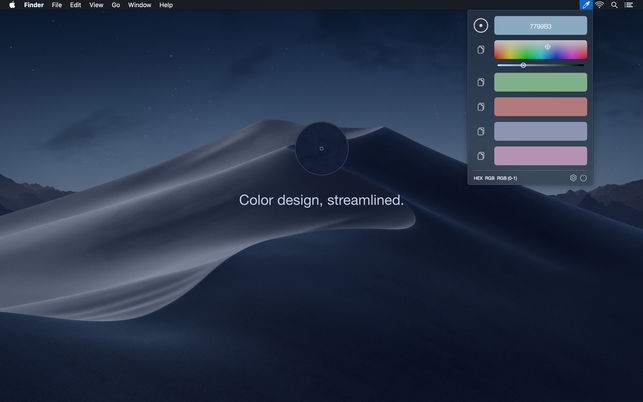Screen dimensions: 643x402
Task: Open Spotlight search magnifier
Action: 614,5
